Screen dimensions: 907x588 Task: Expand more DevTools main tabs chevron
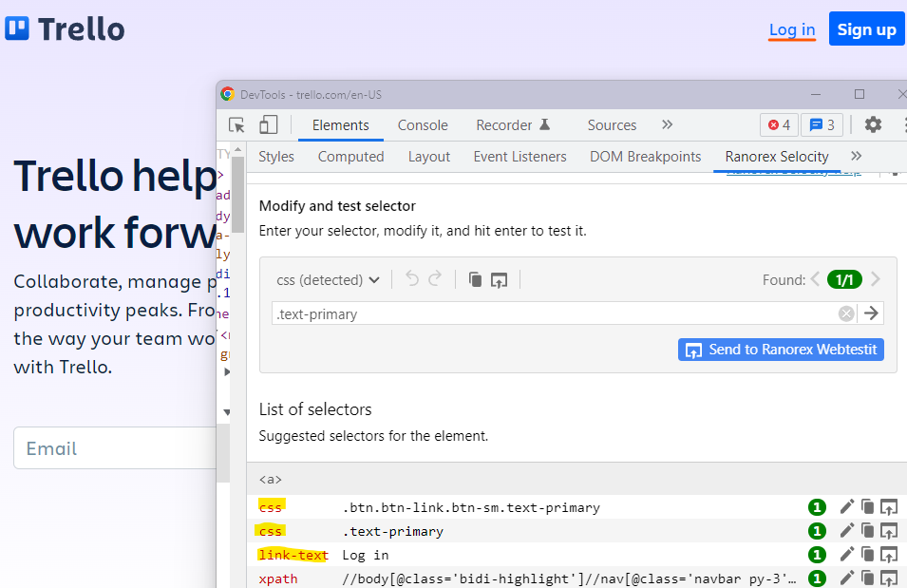click(667, 125)
